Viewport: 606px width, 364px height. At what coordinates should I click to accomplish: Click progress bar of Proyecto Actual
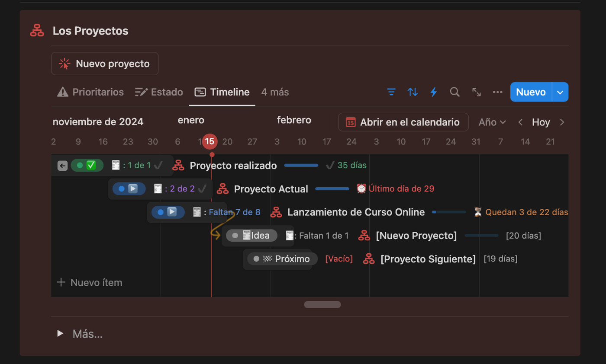pos(332,189)
